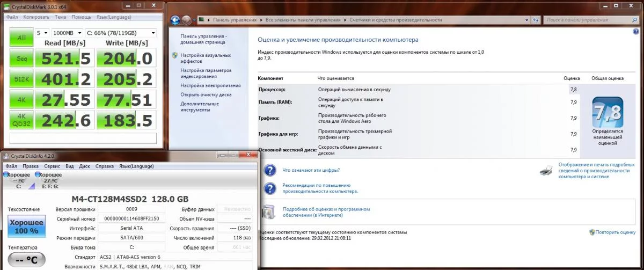Open test count dropdown showing 5

(x=42, y=32)
